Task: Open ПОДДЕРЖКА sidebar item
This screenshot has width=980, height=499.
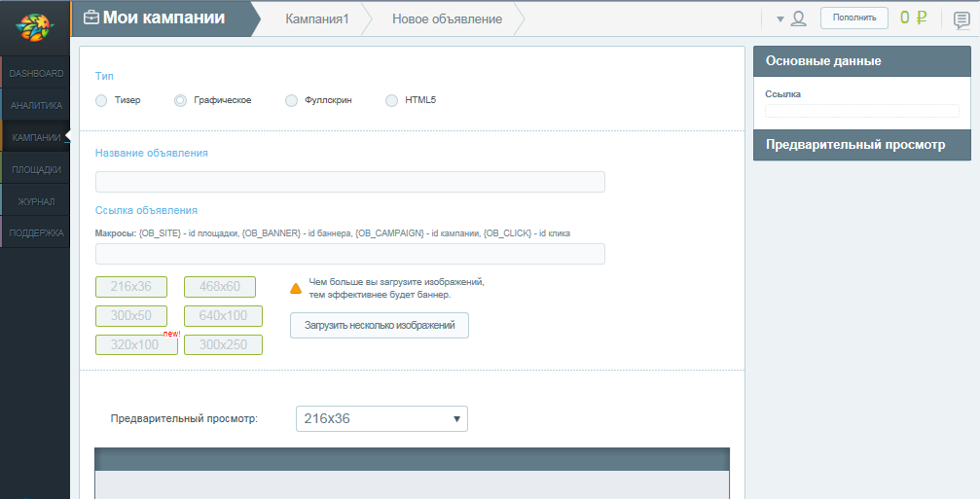Action: 36,232
